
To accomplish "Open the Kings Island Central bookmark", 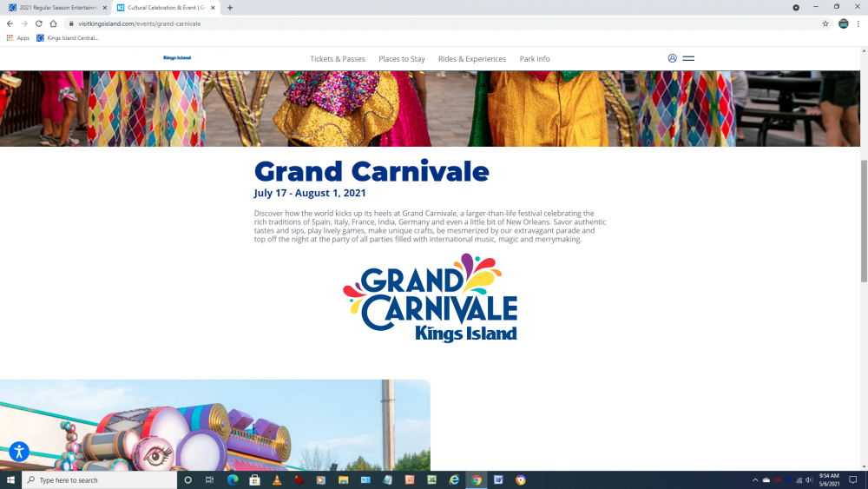I will 68,38.
